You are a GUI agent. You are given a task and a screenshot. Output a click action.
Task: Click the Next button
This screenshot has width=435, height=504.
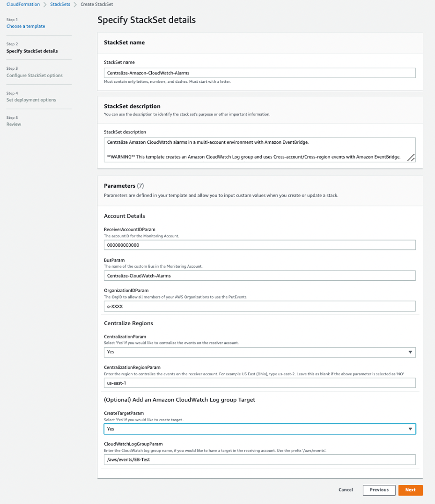pyautogui.click(x=410, y=490)
